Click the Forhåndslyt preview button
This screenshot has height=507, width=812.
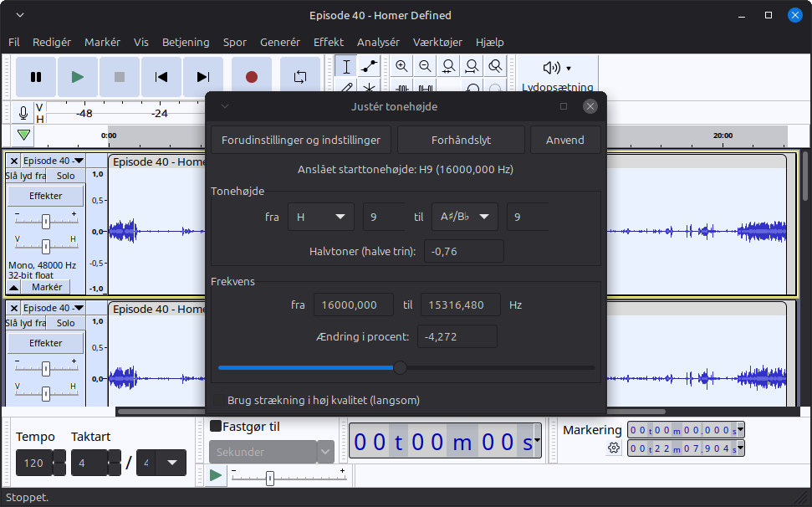click(x=461, y=140)
